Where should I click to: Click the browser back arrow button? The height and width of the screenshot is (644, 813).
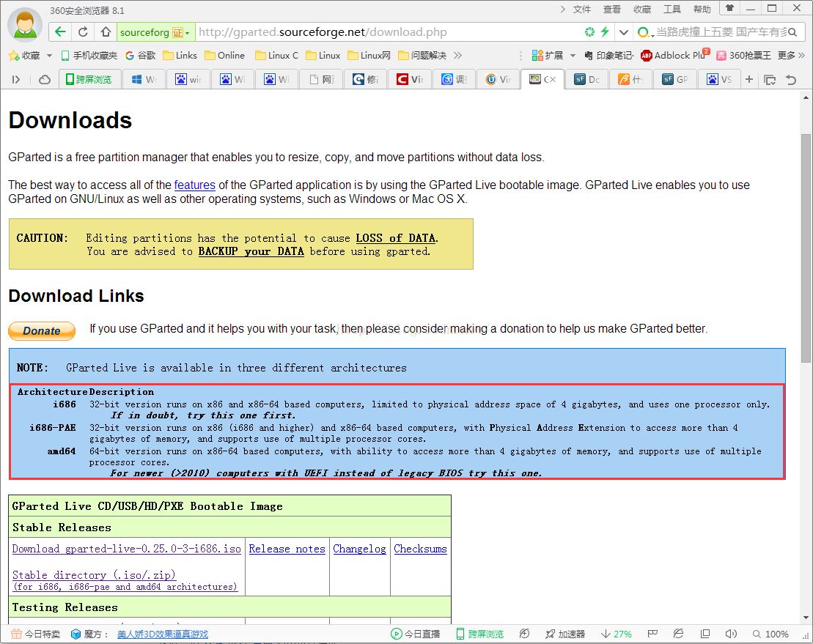coord(60,32)
